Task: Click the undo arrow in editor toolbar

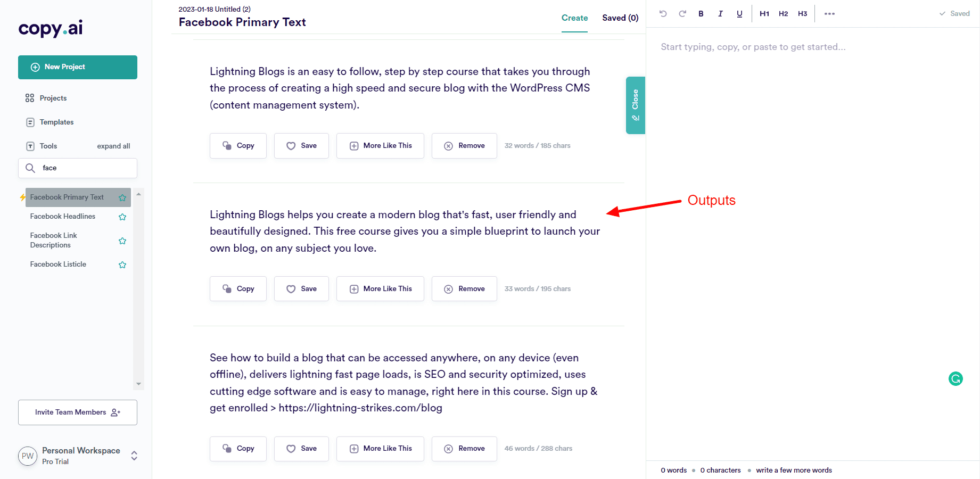Action: 663,14
